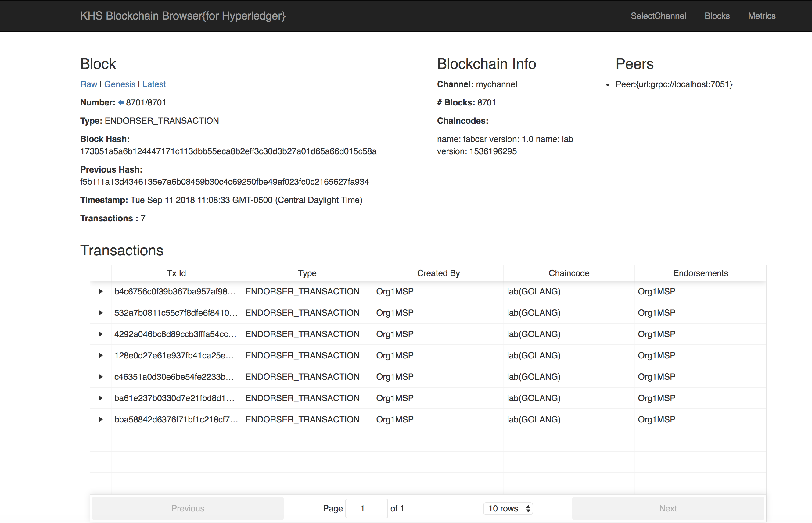Expand transaction row bba58842d6376f71

(100, 419)
